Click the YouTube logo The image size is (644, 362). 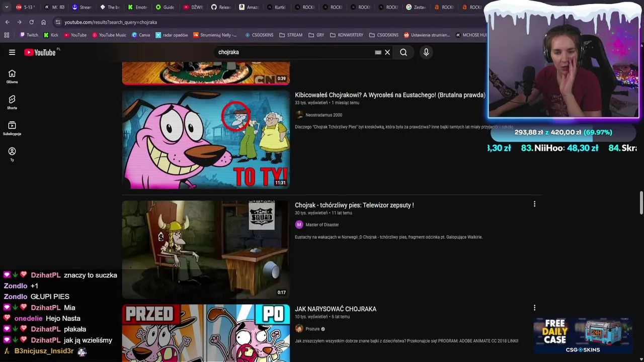point(40,52)
